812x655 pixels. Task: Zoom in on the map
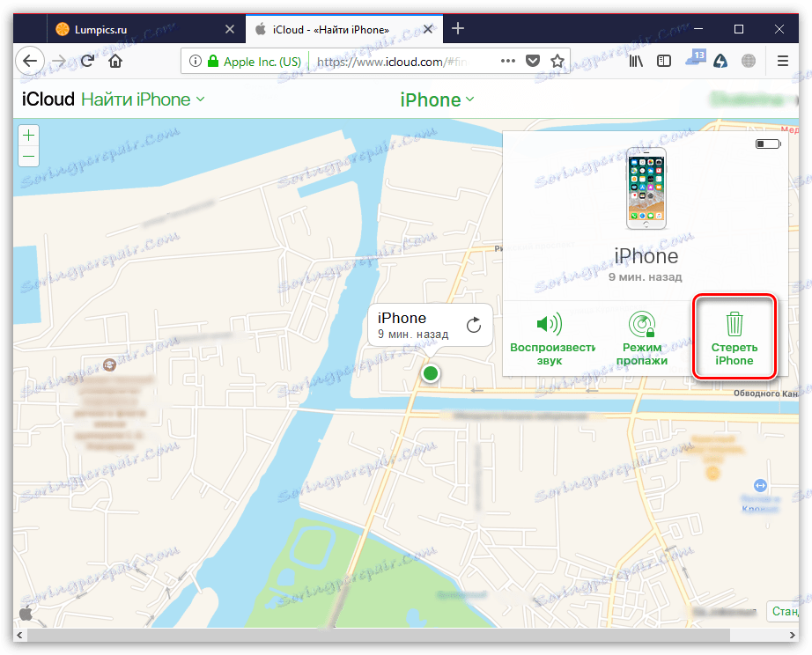(28, 136)
